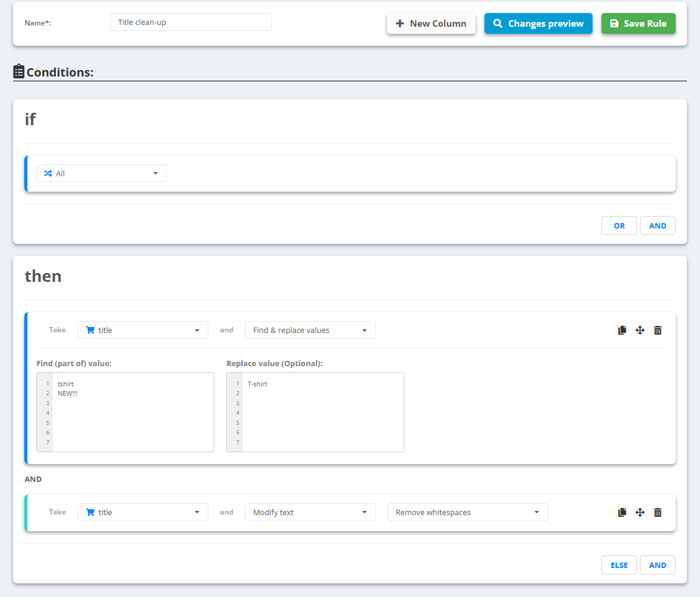Open the Find & replace values dropdown
The height and width of the screenshot is (597, 700).
[311, 330]
